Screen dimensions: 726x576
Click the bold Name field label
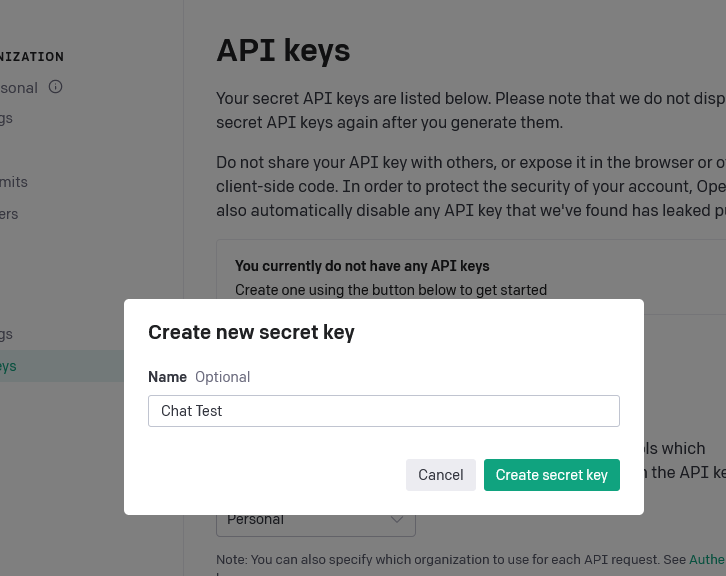coord(168,377)
